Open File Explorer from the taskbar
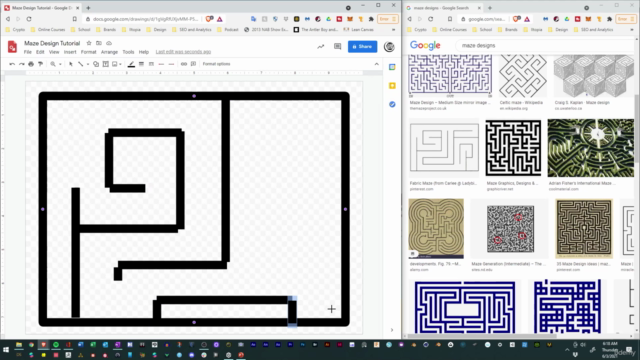Screen dimensions: 640x360 (x=19, y=345)
